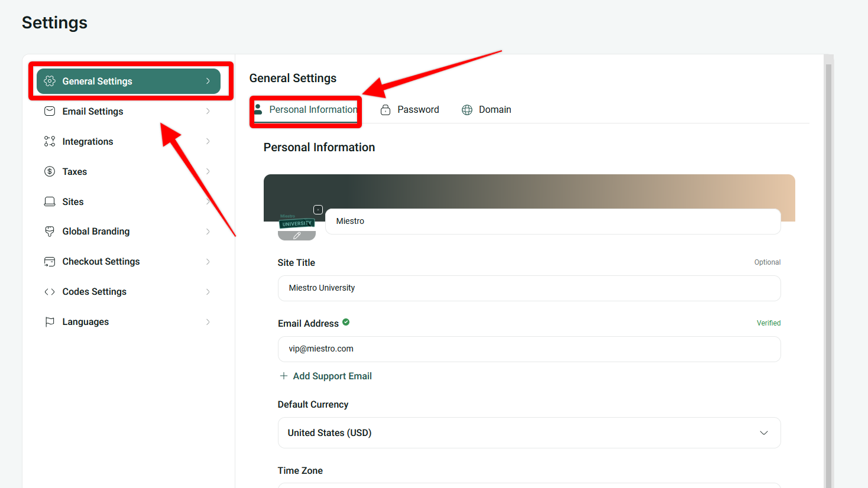Expand the Codes Settings chevron
This screenshot has height=488, width=868.
point(208,292)
